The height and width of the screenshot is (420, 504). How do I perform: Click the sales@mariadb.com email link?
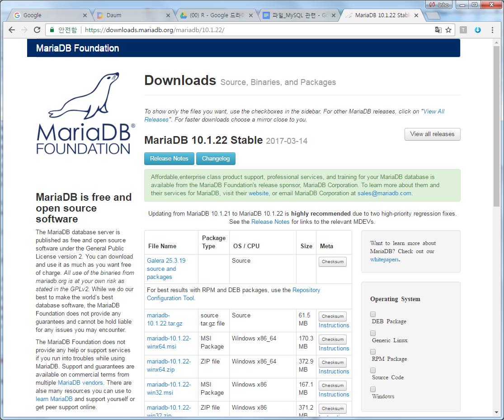(x=384, y=193)
